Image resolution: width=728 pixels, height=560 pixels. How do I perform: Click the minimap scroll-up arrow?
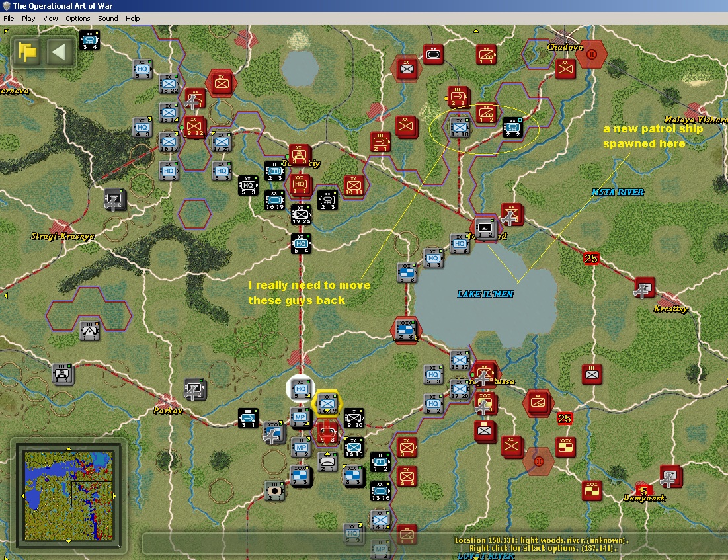pyautogui.click(x=69, y=448)
